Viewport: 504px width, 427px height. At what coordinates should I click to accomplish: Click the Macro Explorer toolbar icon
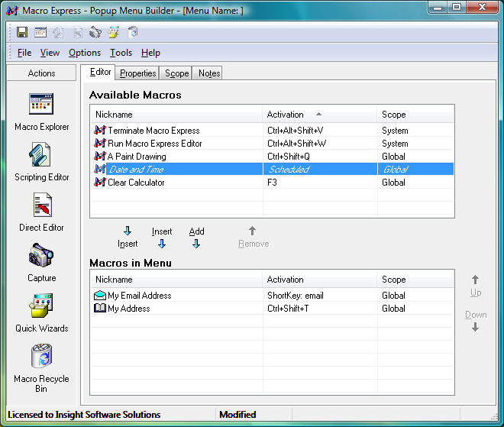click(x=40, y=32)
